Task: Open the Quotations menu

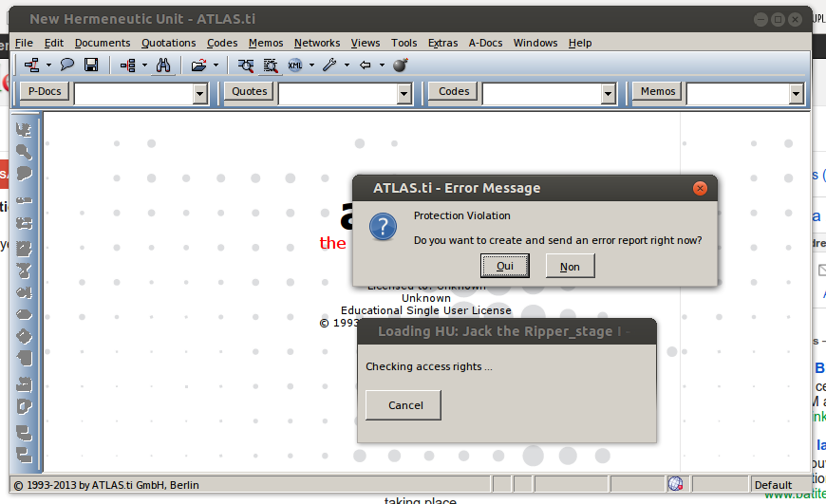Action: click(169, 43)
